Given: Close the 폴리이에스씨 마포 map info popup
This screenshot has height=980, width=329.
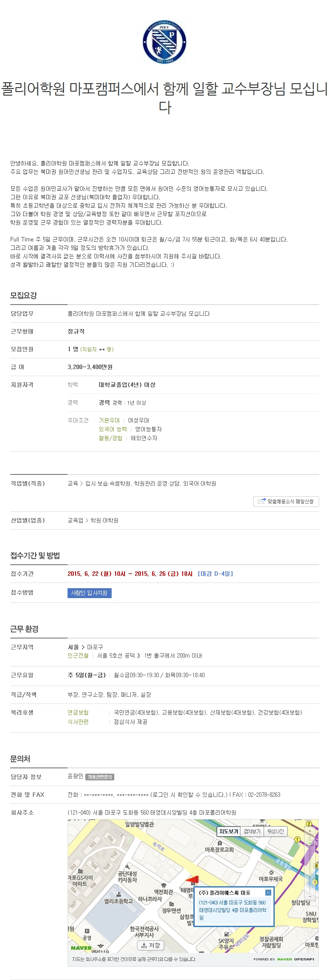Looking at the screenshot, I should click(x=268, y=892).
